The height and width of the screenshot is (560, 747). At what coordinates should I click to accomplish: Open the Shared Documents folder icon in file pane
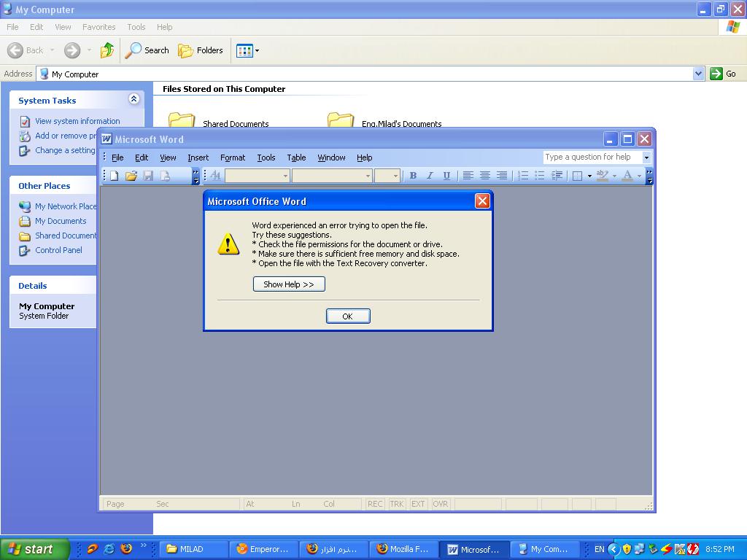[182, 120]
